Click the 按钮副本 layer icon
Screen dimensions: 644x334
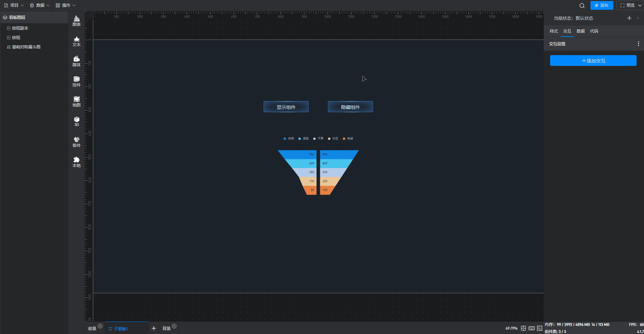pos(9,28)
